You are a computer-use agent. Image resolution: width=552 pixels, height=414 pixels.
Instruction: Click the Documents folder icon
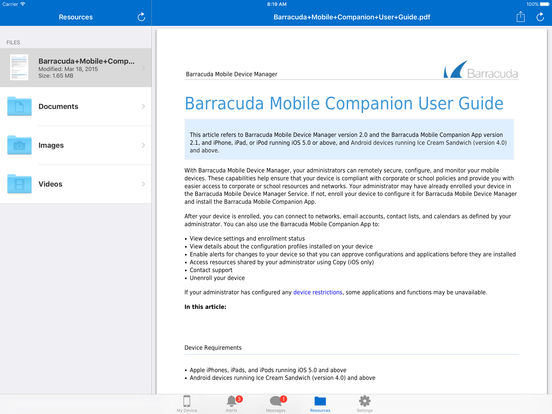[x=19, y=106]
